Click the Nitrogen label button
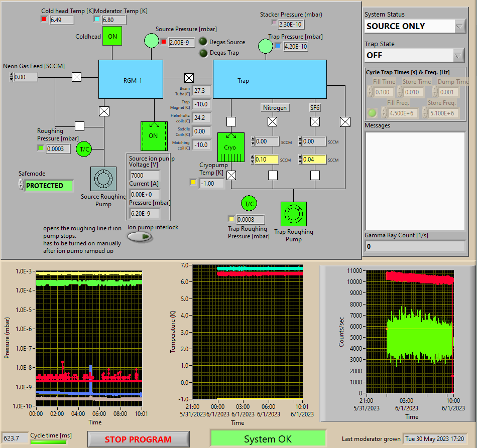Viewport: 477px width, 448px height. point(275,107)
